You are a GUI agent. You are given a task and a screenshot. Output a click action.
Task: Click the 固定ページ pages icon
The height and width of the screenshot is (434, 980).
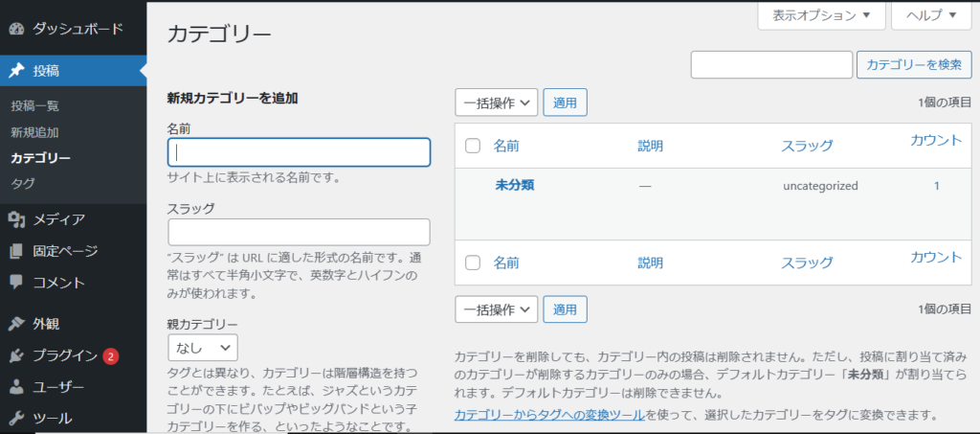pos(16,251)
